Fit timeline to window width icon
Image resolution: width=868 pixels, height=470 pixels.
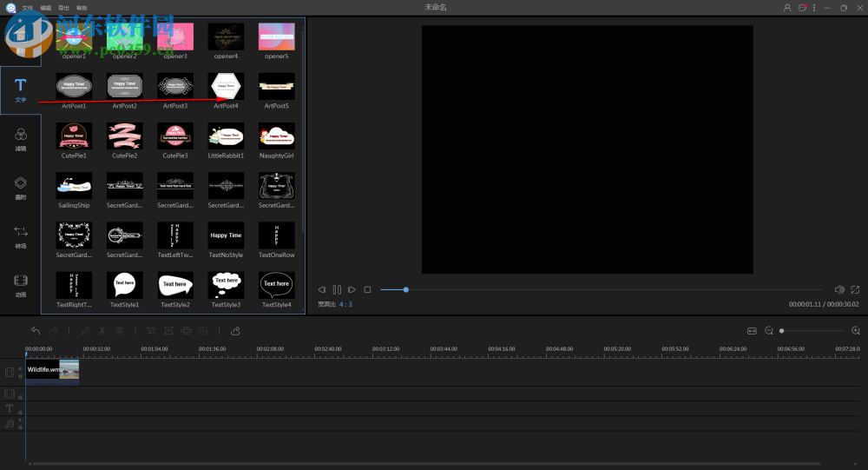click(x=752, y=331)
